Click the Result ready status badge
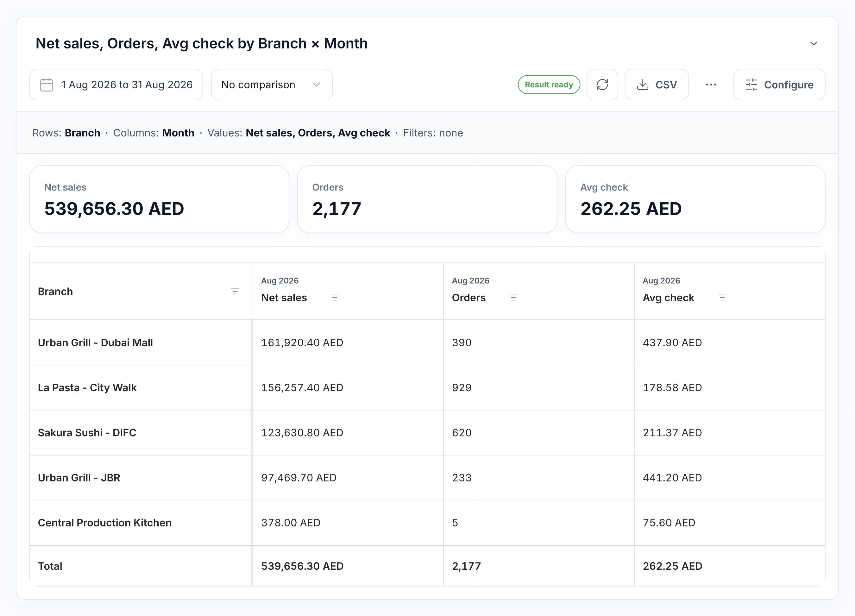Image resolution: width=855 pixels, height=616 pixels. click(549, 85)
